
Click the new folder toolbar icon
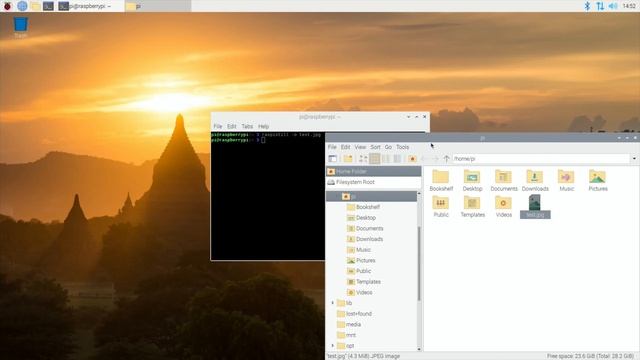click(348, 159)
